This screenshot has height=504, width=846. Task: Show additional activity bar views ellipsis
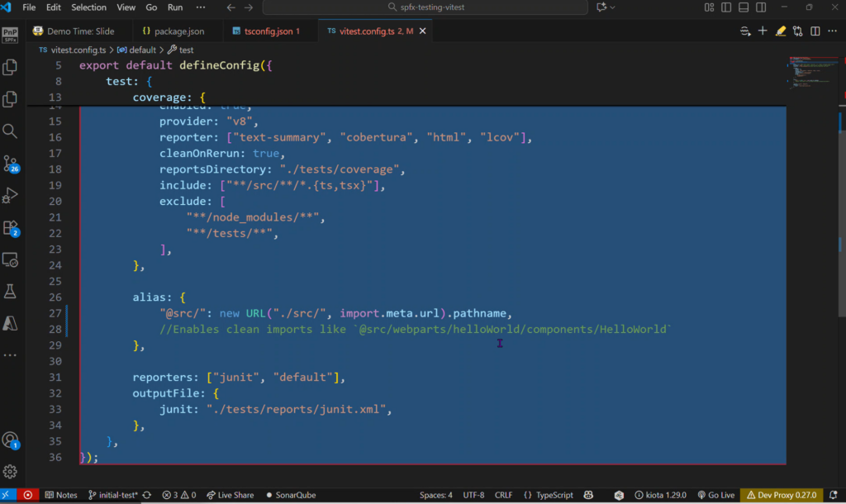tap(10, 355)
